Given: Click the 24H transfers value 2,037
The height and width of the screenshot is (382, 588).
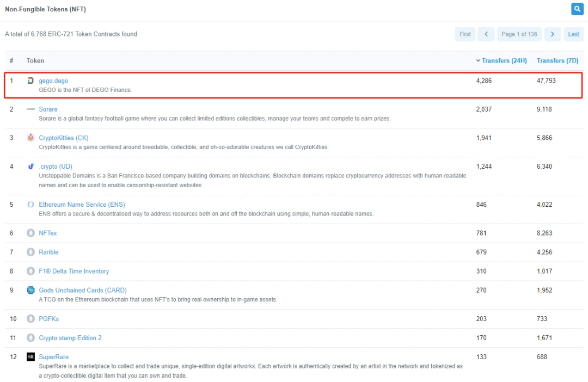Looking at the screenshot, I should pos(484,109).
